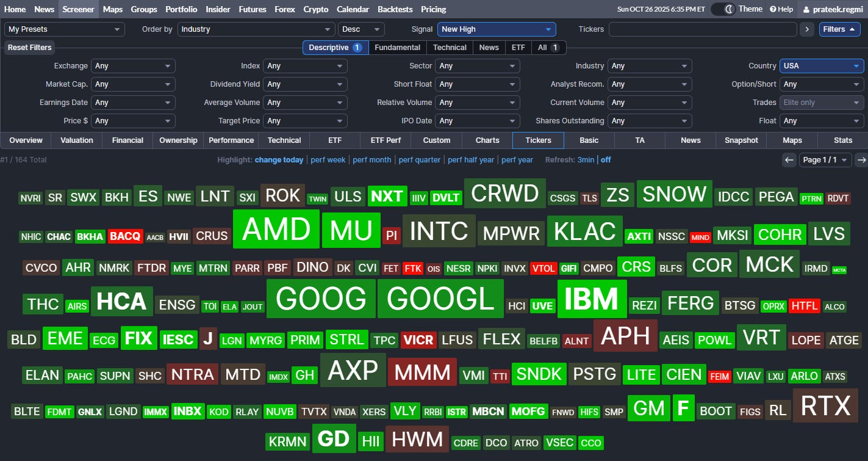This screenshot has height=461, width=868.
Task: Open Help from the top bar
Action: click(x=781, y=9)
